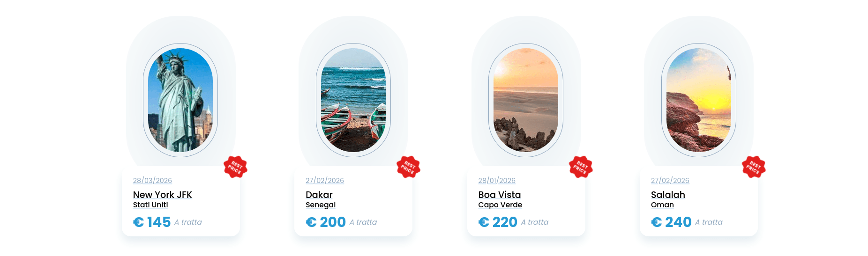Click the Best Price badge on Boa Vista card
The image size is (868, 256).
tap(581, 167)
